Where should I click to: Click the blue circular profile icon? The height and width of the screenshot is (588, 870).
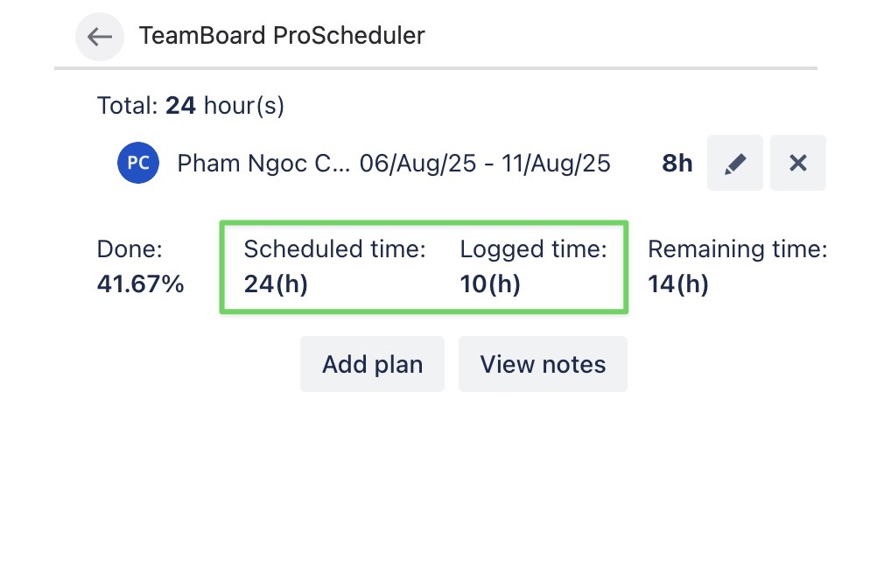137,163
